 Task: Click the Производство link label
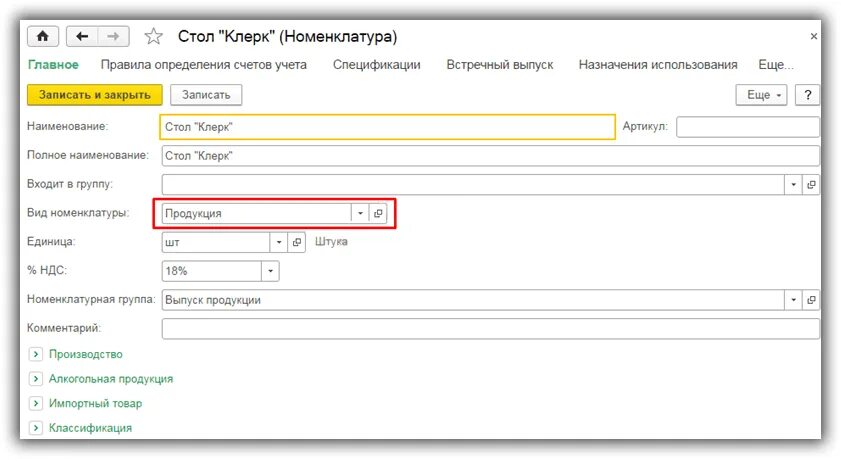click(x=86, y=354)
